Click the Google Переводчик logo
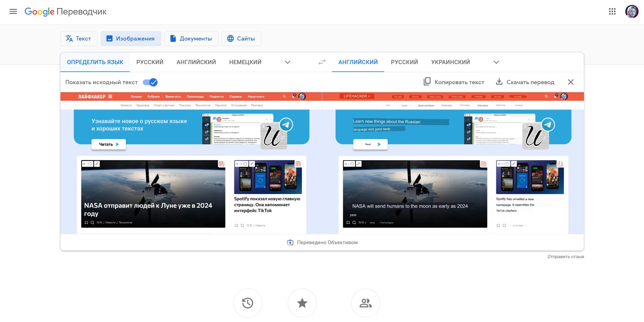Viewport: 644px width, 322px height. coord(65,11)
